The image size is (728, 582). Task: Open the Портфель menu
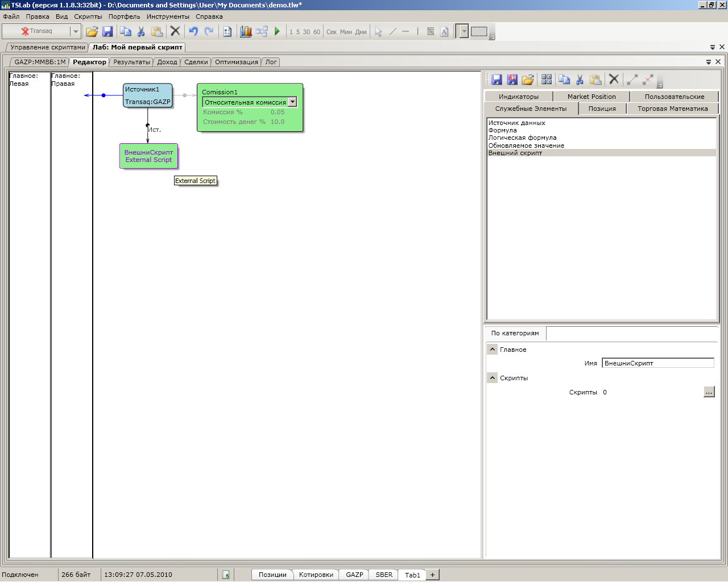click(124, 16)
